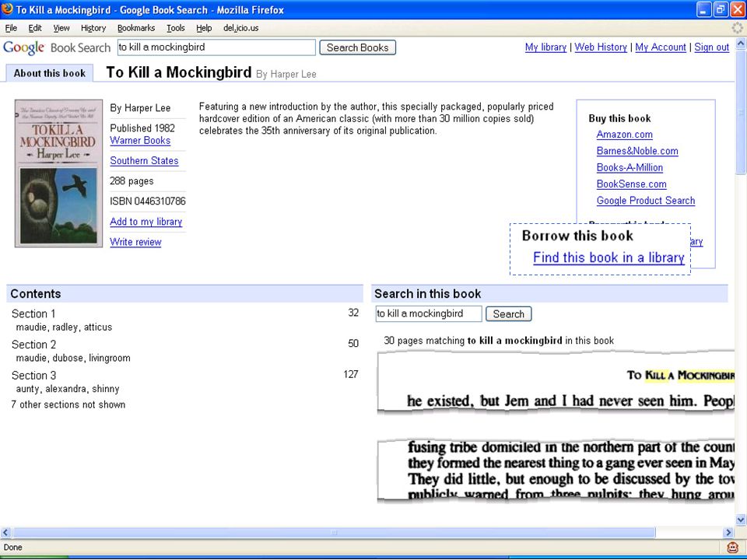This screenshot has width=747, height=560.
Task: Click the Search button in Search in this book
Action: [508, 313]
